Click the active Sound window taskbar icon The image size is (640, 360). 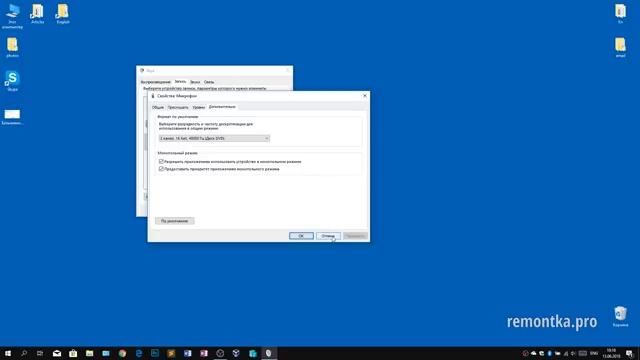[269, 353]
